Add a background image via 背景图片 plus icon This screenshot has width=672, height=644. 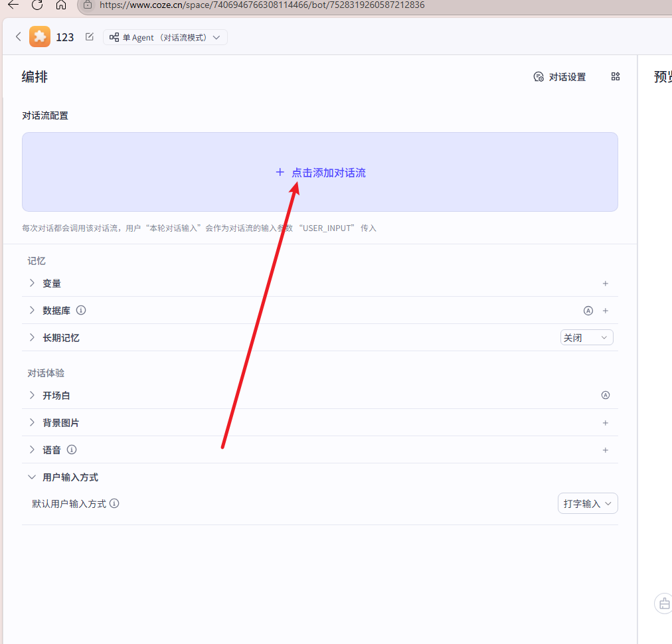click(x=605, y=423)
